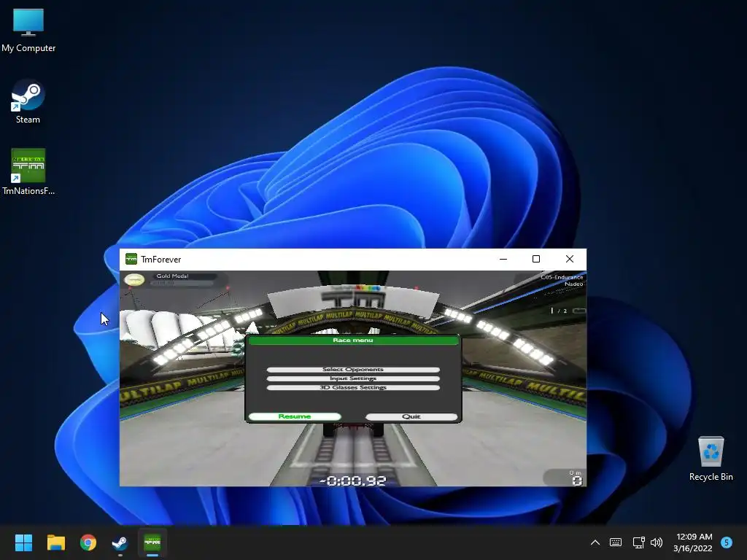Open File Explorer from the taskbar
Image resolution: width=747 pixels, height=560 pixels.
coord(55,542)
